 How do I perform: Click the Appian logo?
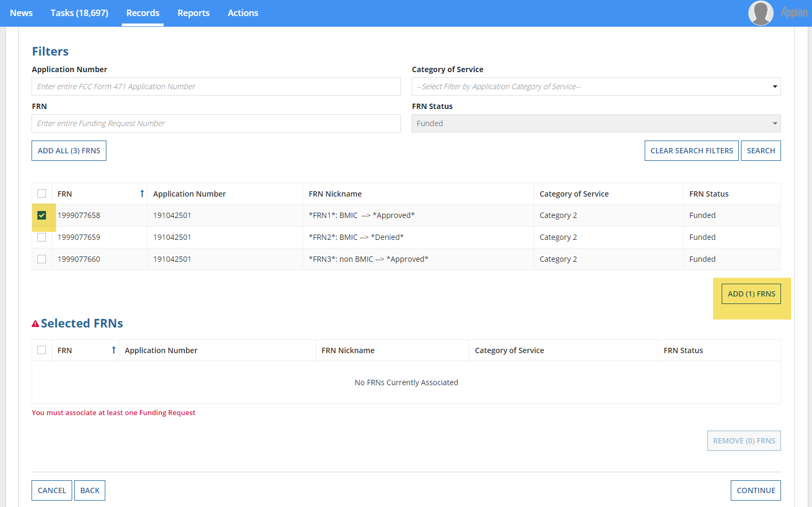(x=793, y=13)
